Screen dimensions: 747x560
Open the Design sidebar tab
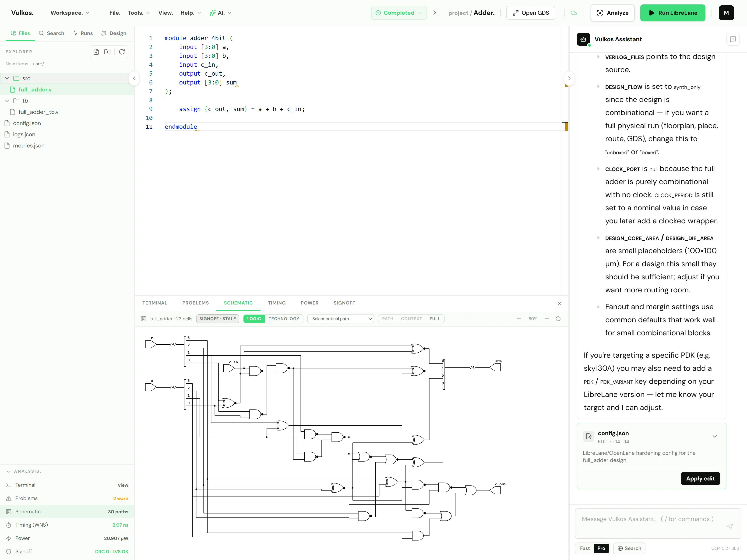click(x=114, y=33)
